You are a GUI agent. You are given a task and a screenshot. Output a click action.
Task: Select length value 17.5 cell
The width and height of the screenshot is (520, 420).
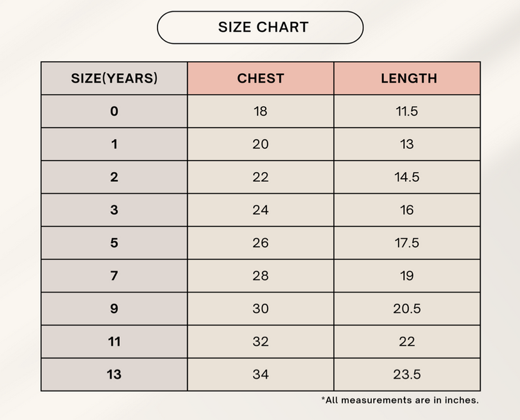pyautogui.click(x=407, y=243)
